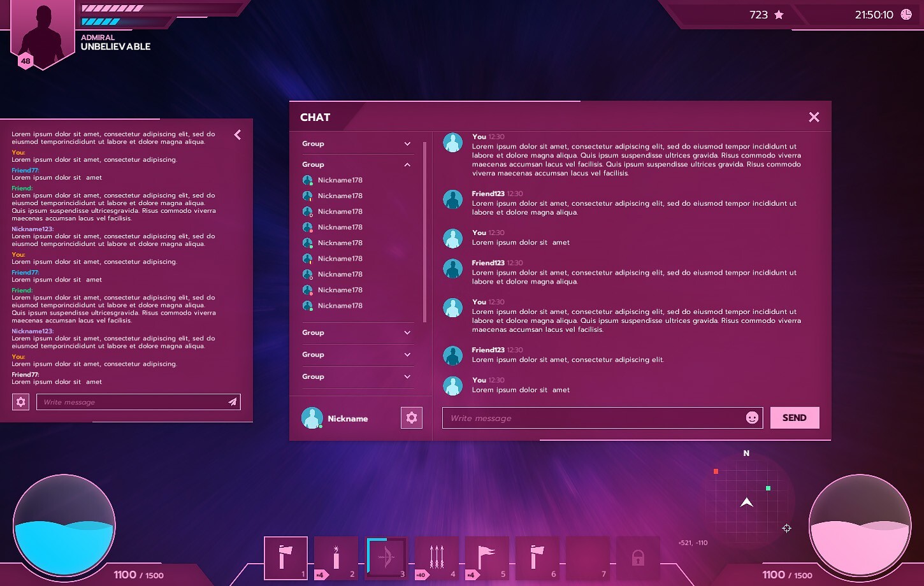This screenshot has width=924, height=586.
Task: Open chat settings via small gear icon
Action: 20,402
